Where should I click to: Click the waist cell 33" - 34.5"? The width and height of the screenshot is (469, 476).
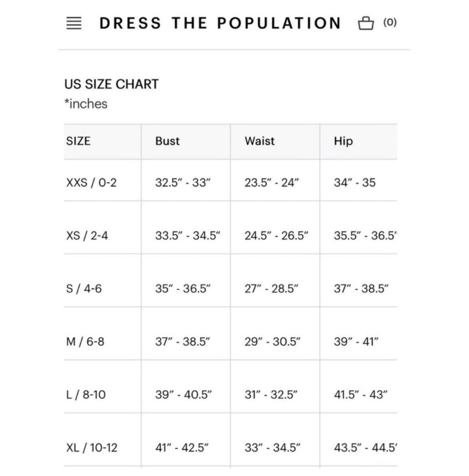coord(272,447)
